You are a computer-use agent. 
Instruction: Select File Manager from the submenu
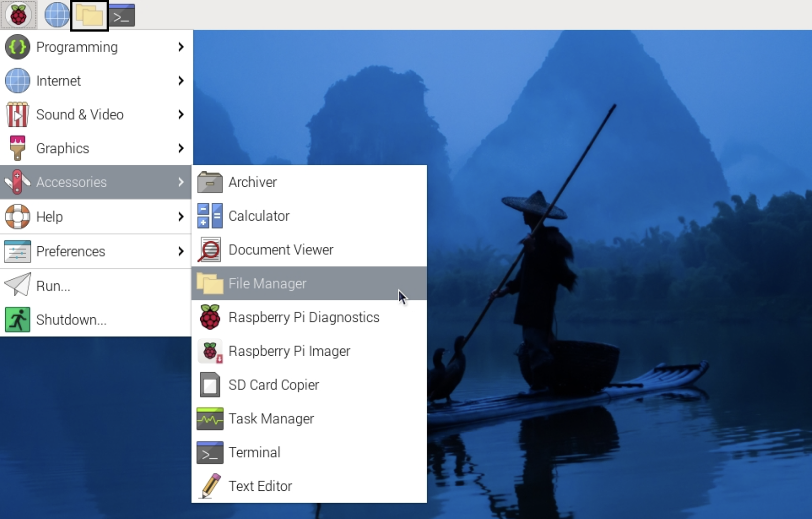coord(267,283)
